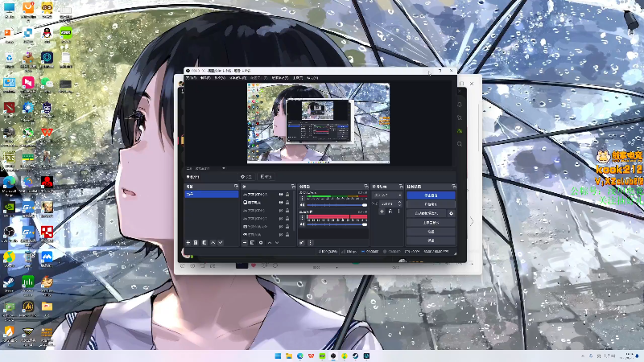The height and width of the screenshot is (362, 644).
Task: Remove the scene transition with the trash icon
Action: click(x=390, y=212)
